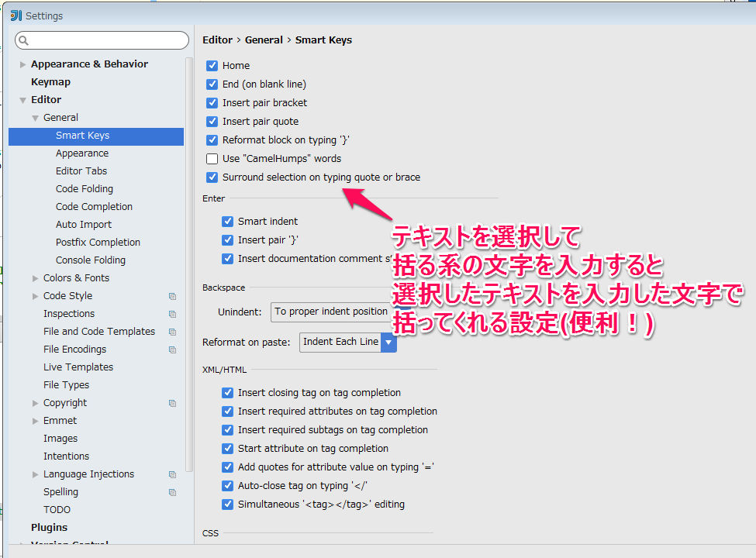
Task: Click inside the settings search input field
Action: tap(101, 40)
